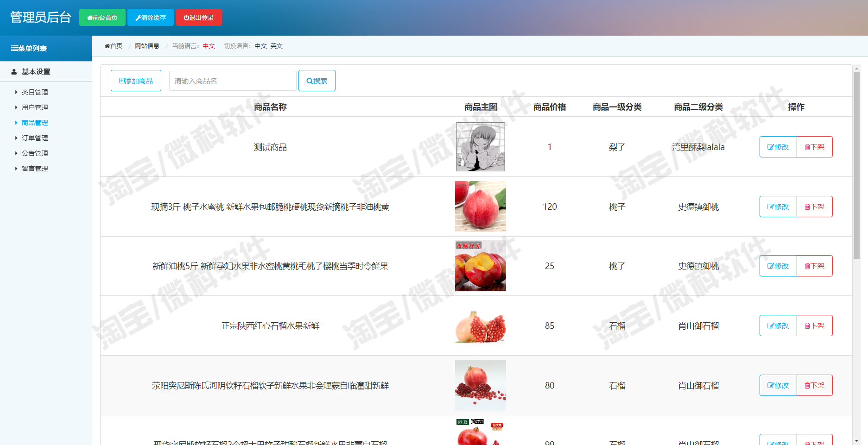Click 商品主图 column header
This screenshot has width=868, height=445.
tap(481, 107)
